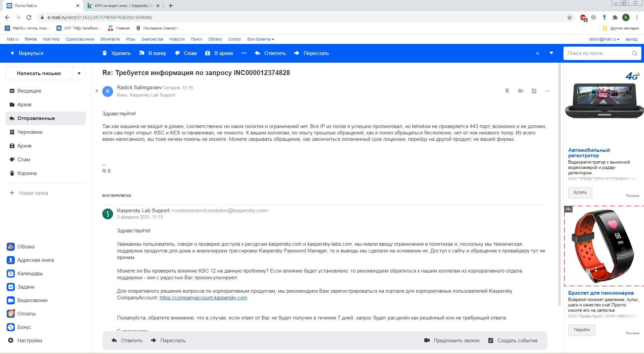Click the search magnifier icon

[634, 53]
